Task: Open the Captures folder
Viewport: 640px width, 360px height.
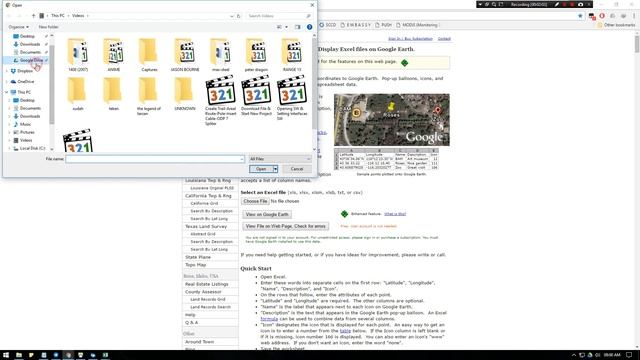Action: 149,55
